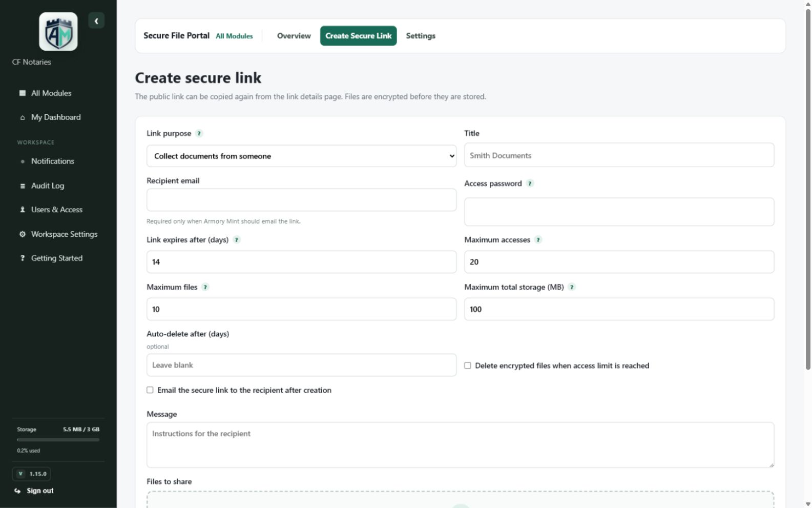This screenshot has height=508, width=812.
Task: Open the Link expires after help icon
Action: click(x=237, y=240)
